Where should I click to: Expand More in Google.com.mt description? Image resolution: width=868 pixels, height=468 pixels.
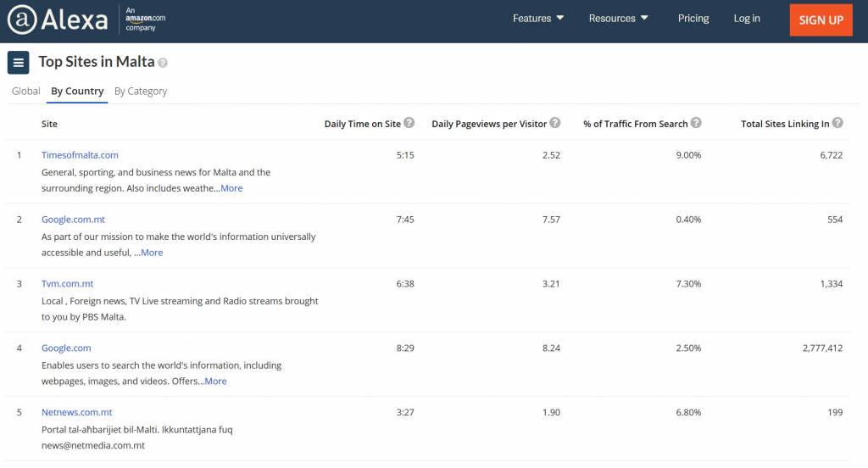tap(152, 253)
